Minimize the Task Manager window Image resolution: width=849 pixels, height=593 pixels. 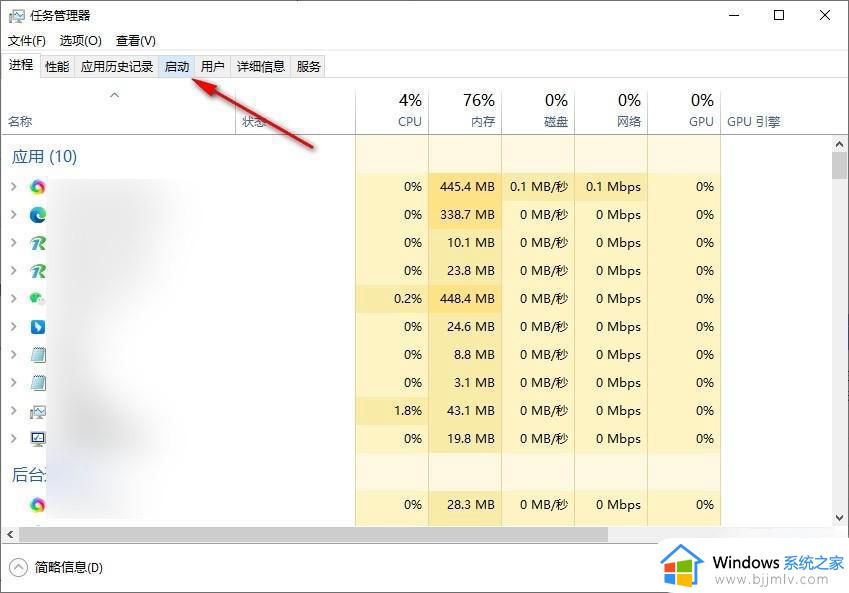(734, 15)
